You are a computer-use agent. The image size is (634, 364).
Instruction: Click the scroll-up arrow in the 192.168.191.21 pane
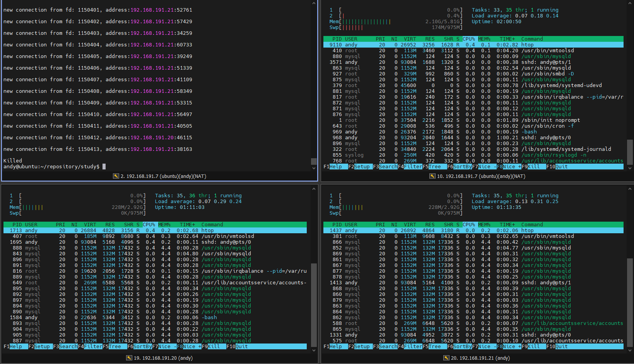pyautogui.click(x=630, y=189)
